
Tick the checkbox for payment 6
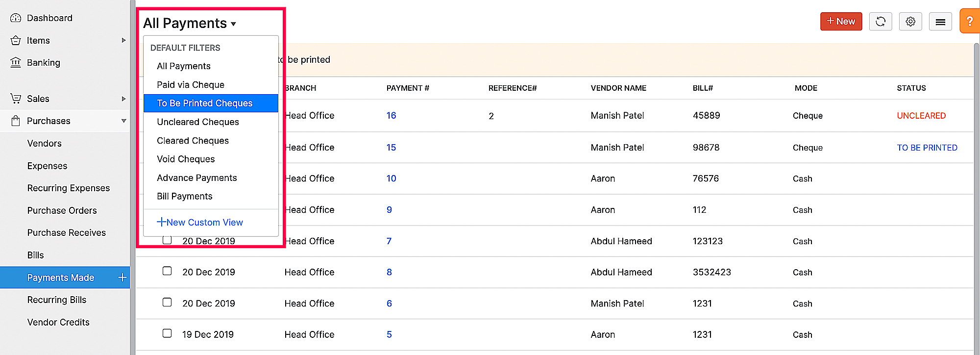click(x=167, y=303)
